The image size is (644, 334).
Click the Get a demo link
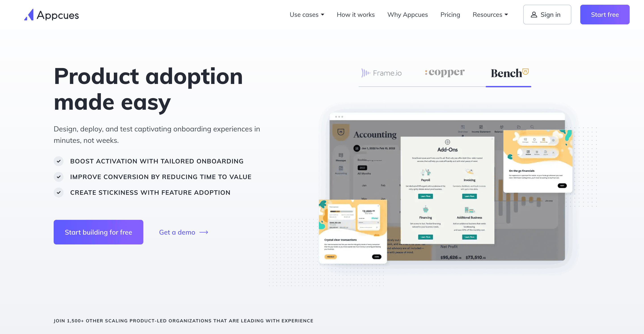tap(184, 232)
